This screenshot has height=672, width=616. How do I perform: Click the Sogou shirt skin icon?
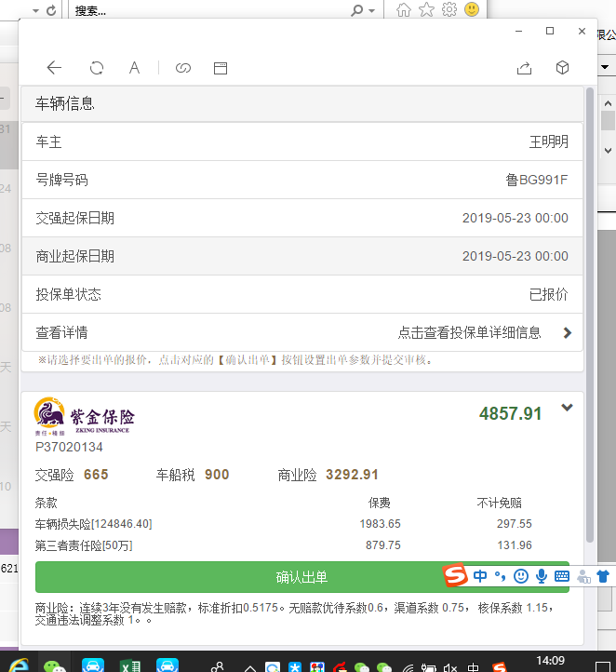(x=603, y=576)
